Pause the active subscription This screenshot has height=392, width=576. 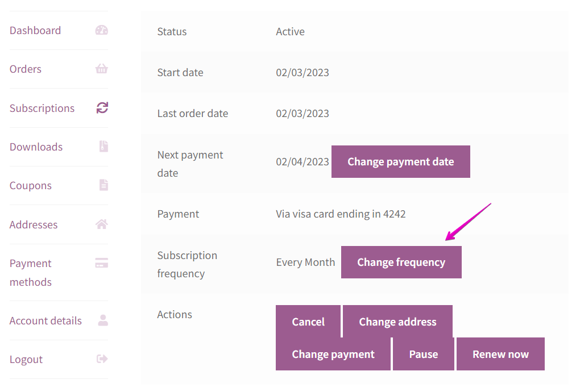pos(423,353)
